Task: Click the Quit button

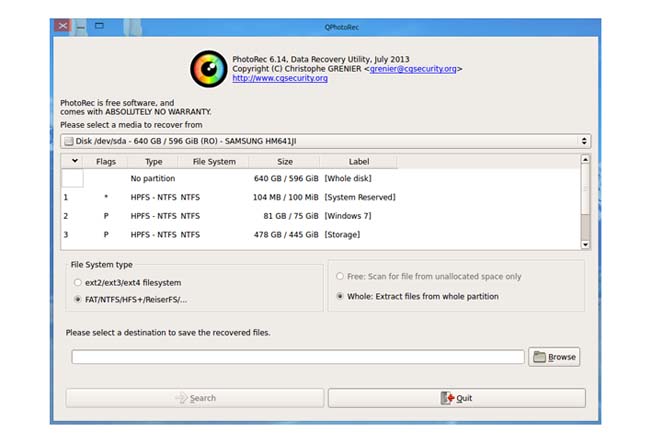Action: (457, 398)
